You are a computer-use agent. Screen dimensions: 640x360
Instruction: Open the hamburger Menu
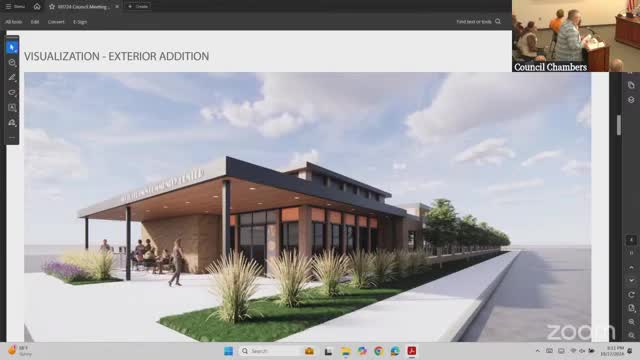[15, 7]
